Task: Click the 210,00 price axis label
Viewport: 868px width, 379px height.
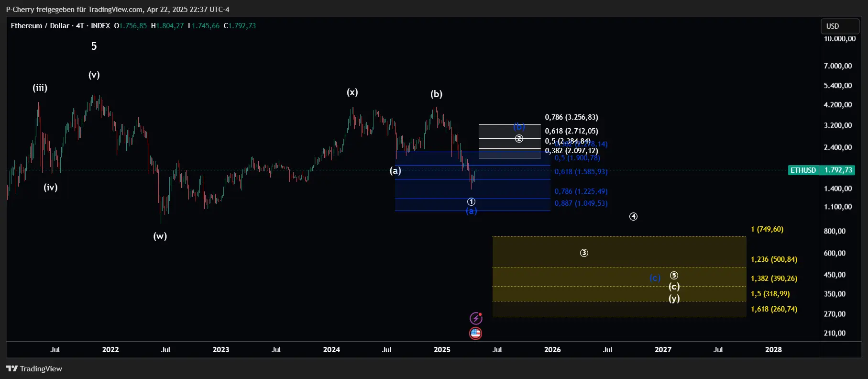Action: (x=835, y=333)
